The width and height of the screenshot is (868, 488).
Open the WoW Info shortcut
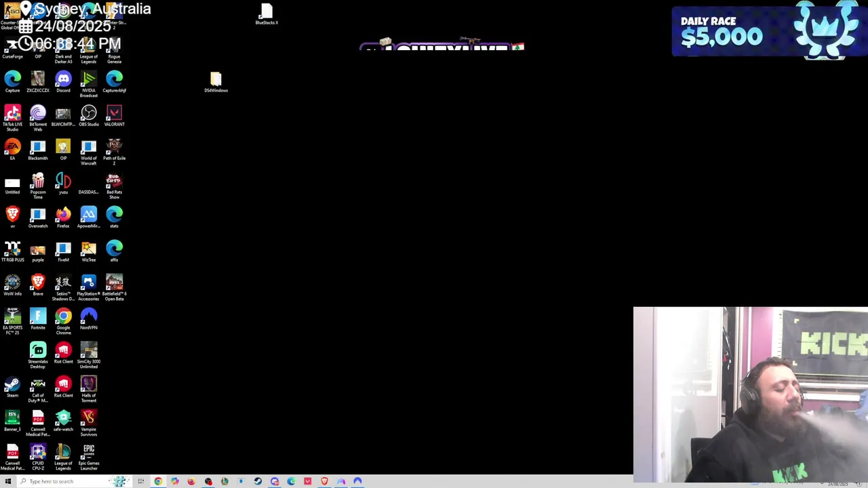pos(12,284)
